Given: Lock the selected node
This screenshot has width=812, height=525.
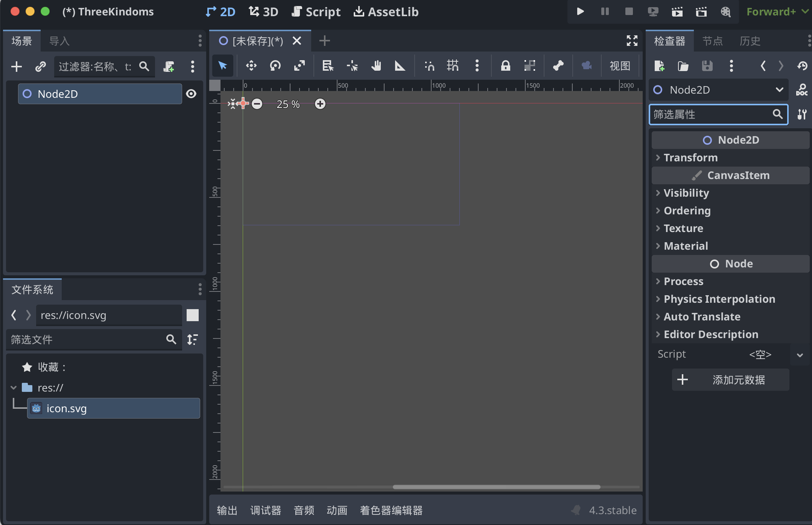Looking at the screenshot, I should coord(505,66).
